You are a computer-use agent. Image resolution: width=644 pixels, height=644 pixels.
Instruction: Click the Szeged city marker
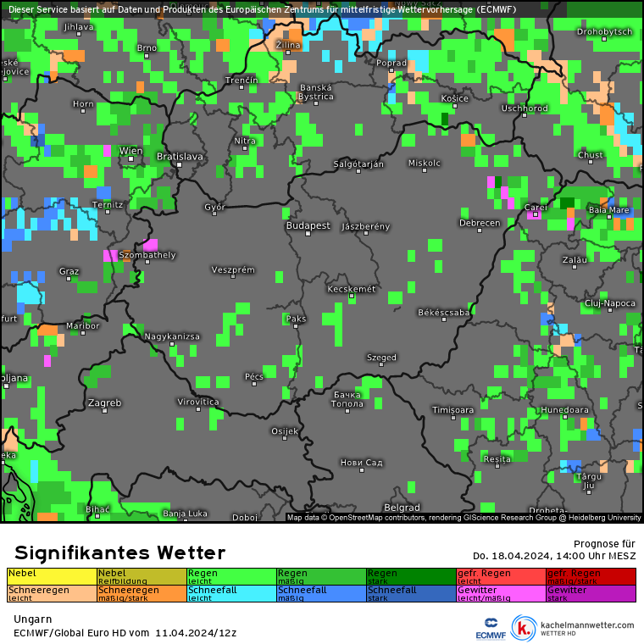click(x=381, y=365)
